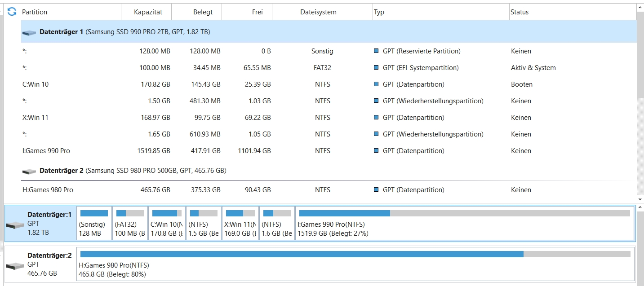Click the H:Games 980 Pro disk map block
Viewport: 644px width, 286px height.
tap(355, 264)
